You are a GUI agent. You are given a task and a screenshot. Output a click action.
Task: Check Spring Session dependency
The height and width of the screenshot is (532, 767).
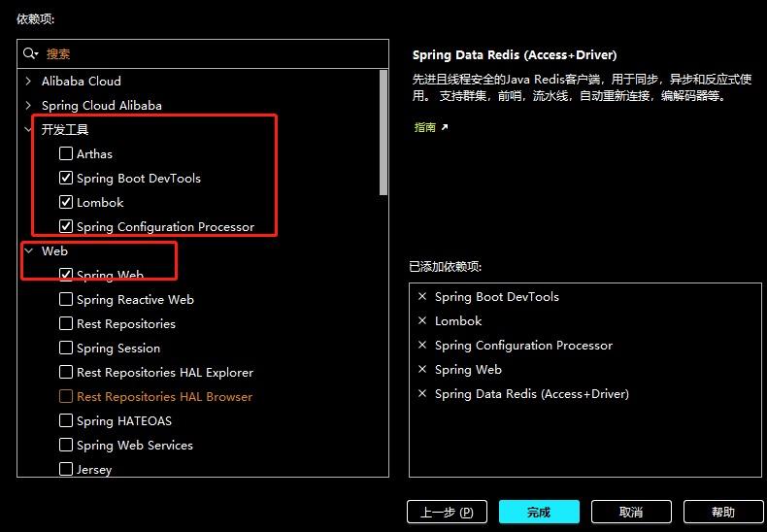[x=66, y=348]
